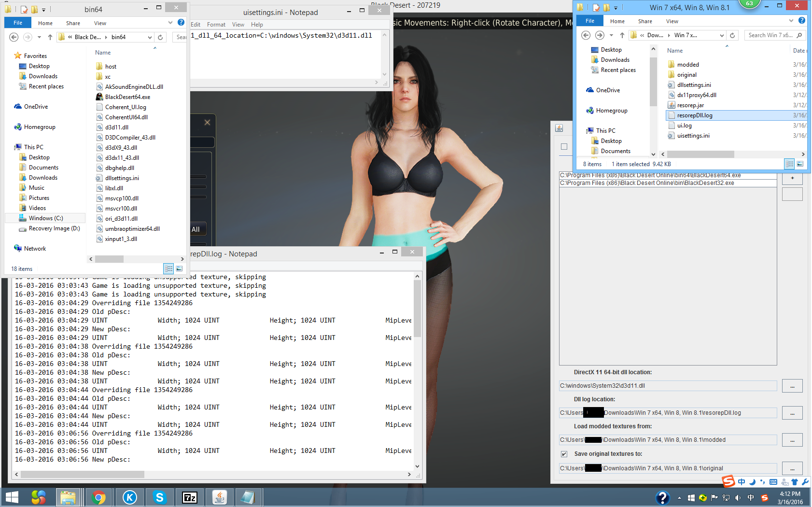The image size is (812, 507).
Task: Click the Java app icon in taskbar
Action: (220, 497)
